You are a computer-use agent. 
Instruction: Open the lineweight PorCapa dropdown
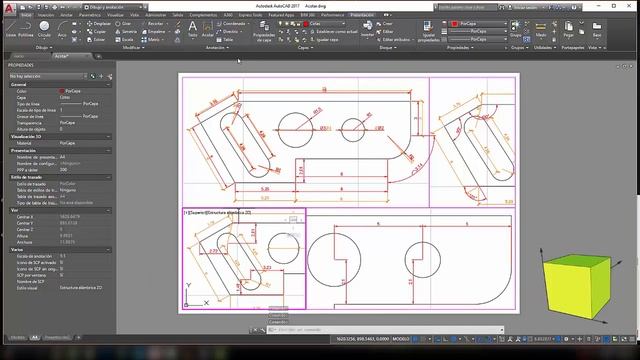478,31
